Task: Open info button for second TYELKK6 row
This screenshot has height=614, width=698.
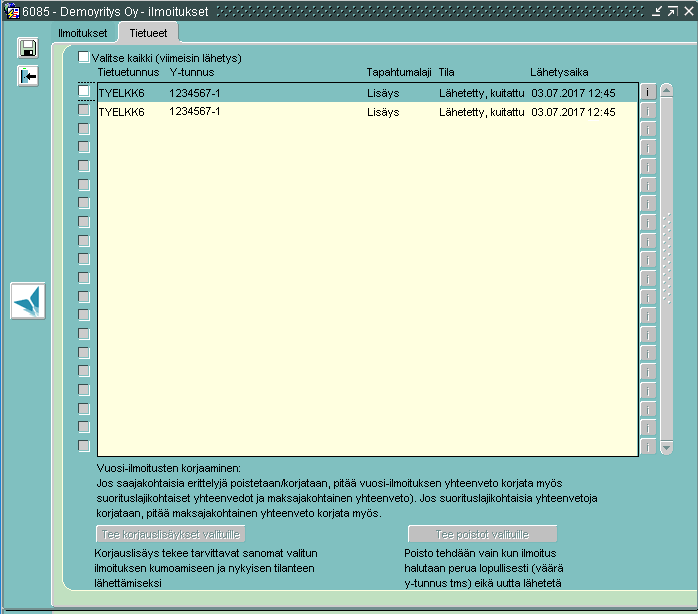Action: click(648, 111)
